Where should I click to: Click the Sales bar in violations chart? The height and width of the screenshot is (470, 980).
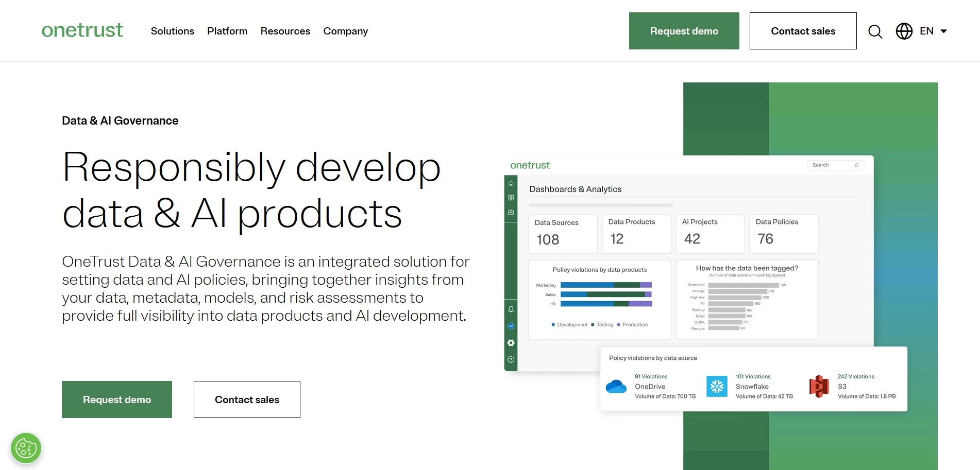(606, 294)
